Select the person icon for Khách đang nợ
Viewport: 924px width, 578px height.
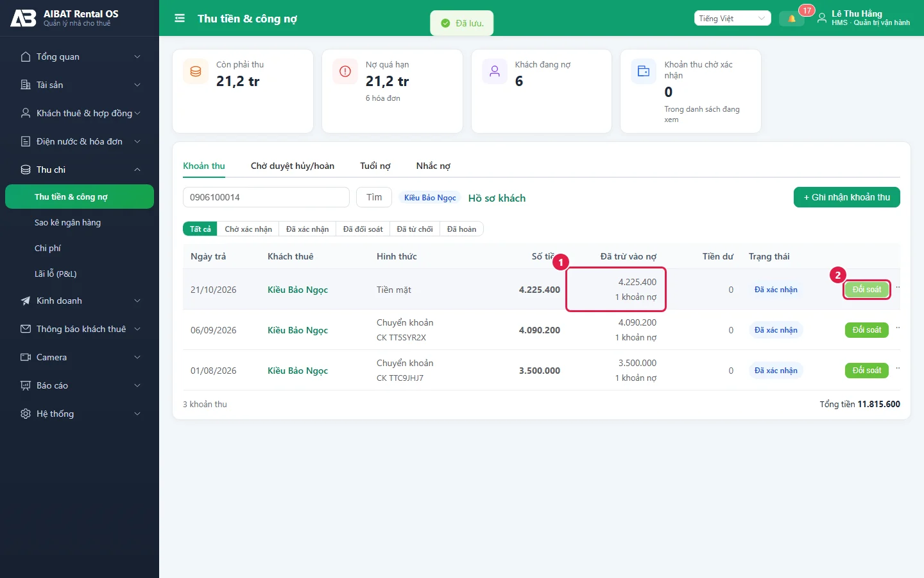495,71
